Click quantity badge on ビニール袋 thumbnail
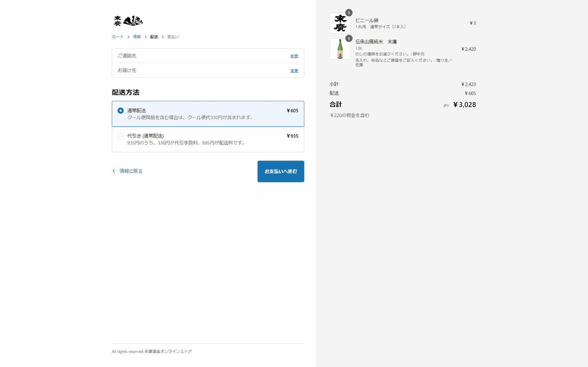588x367 pixels. point(349,13)
